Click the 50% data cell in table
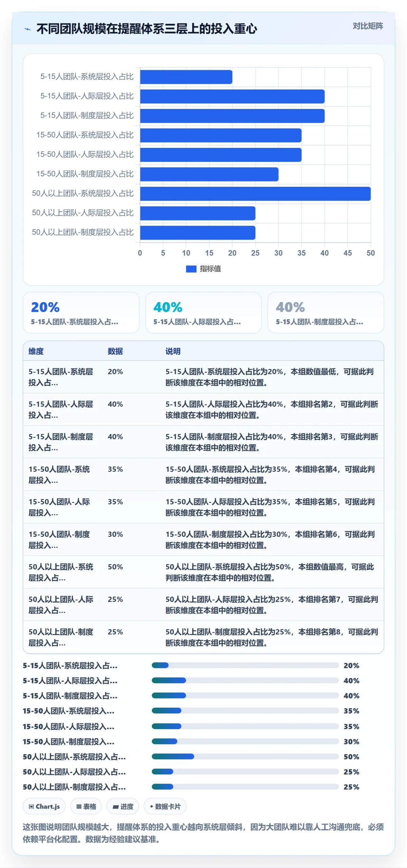 pos(115,567)
